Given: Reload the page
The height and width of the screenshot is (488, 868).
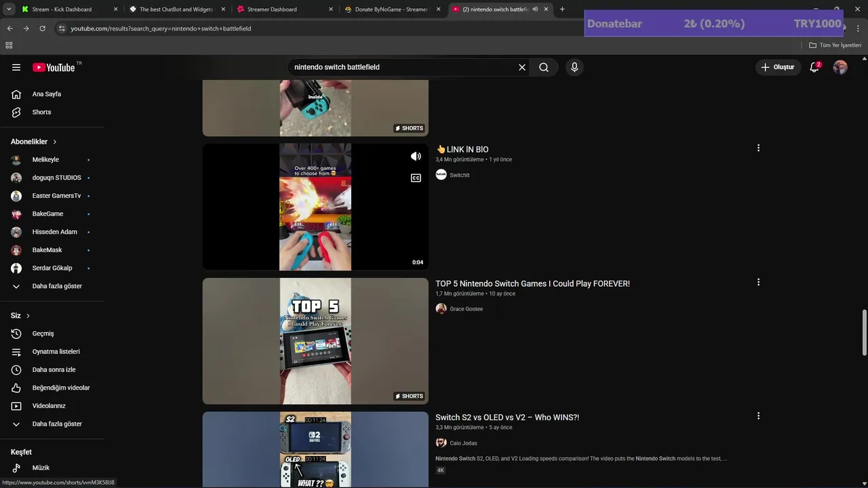Looking at the screenshot, I should pyautogui.click(x=42, y=28).
